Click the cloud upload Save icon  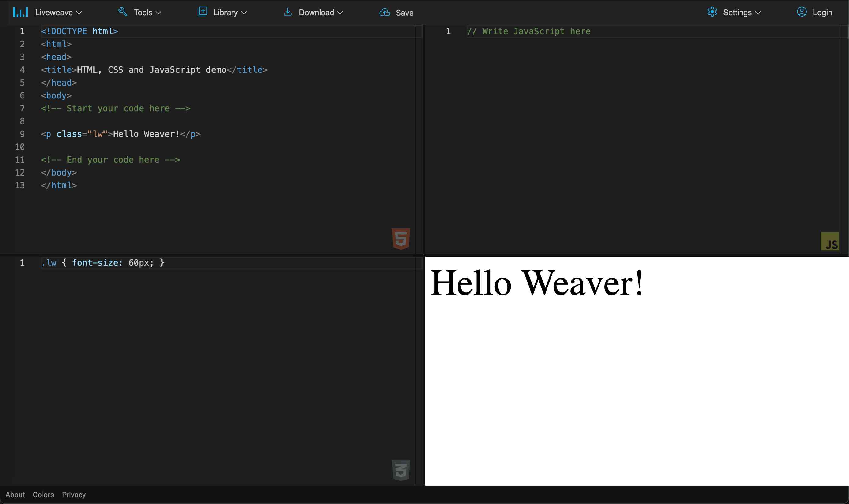(x=384, y=13)
